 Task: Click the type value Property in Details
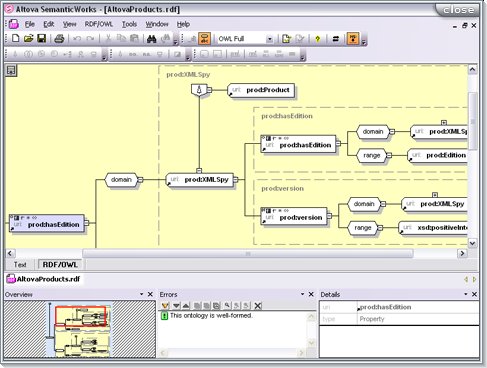[372, 319]
